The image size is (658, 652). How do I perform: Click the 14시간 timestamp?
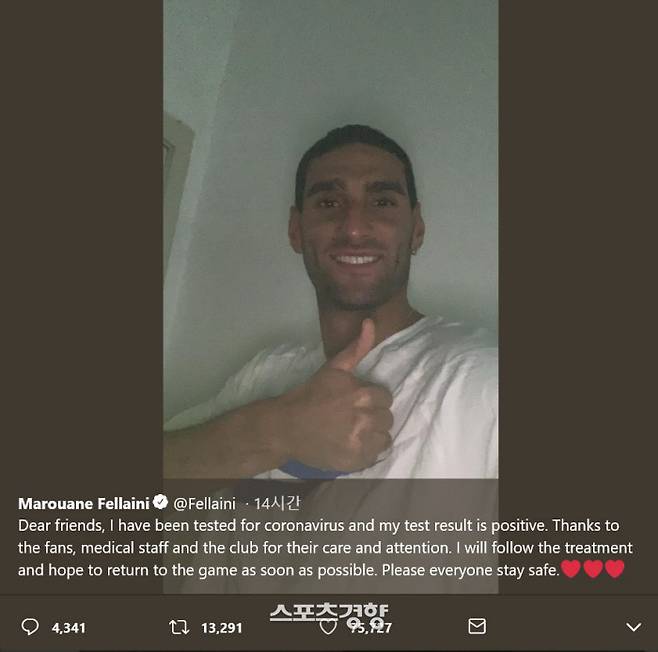(x=277, y=503)
